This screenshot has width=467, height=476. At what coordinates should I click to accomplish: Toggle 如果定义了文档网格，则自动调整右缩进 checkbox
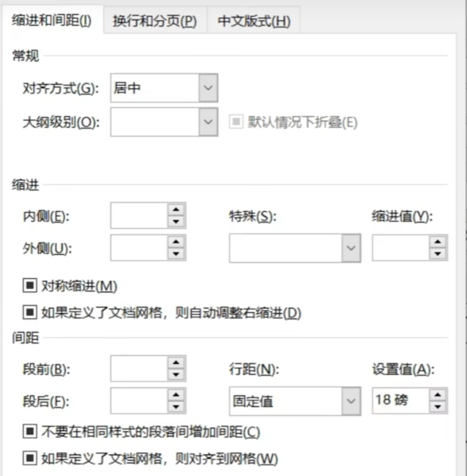pos(29,312)
